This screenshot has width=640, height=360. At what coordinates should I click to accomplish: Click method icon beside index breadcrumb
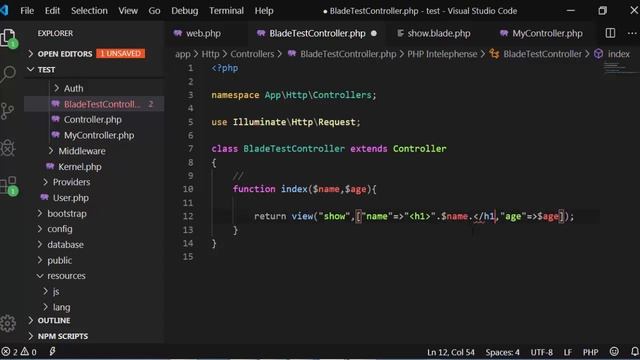pos(598,54)
